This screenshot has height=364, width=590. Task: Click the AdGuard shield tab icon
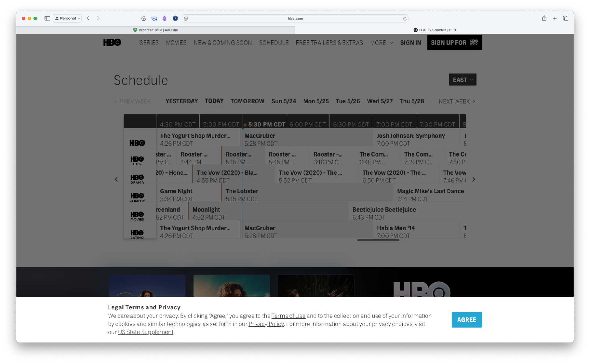(135, 30)
